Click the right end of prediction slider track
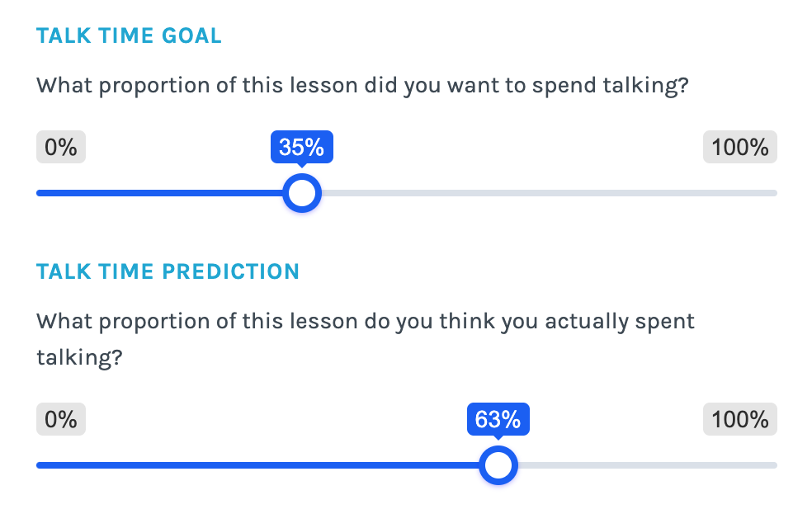This screenshot has width=812, height=528. 774,465
